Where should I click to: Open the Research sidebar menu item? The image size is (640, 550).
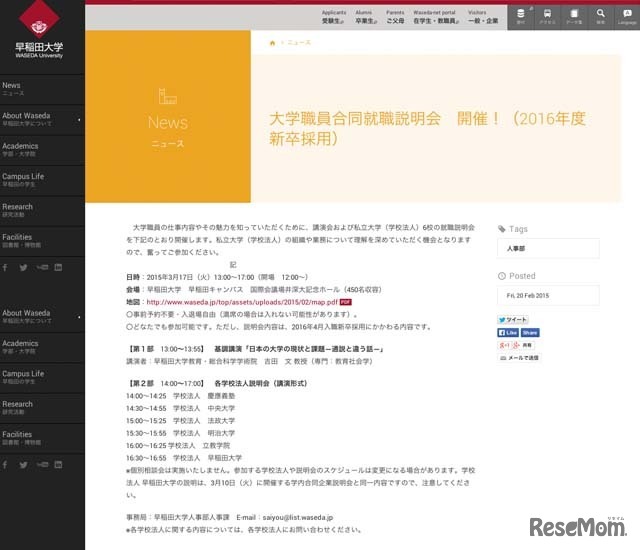click(x=18, y=207)
